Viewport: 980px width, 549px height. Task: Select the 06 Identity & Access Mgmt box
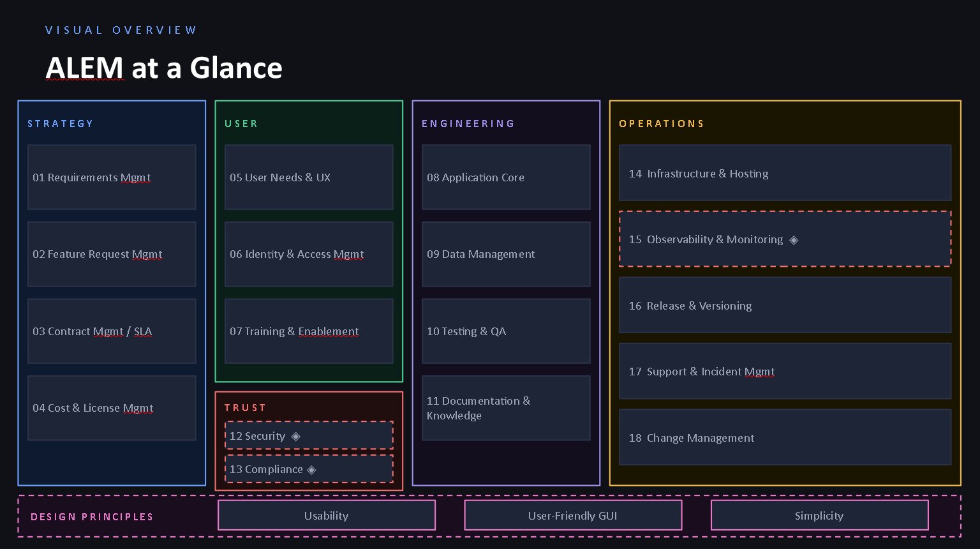pos(309,254)
